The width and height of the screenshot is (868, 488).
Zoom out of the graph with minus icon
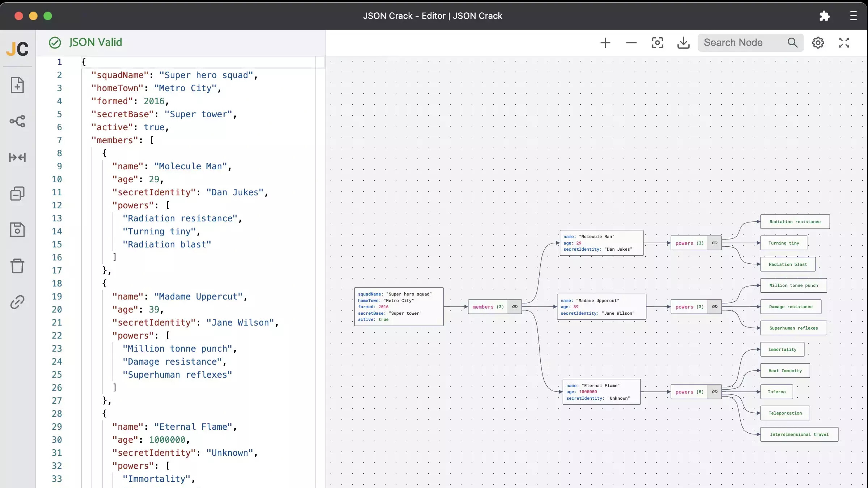tap(631, 42)
